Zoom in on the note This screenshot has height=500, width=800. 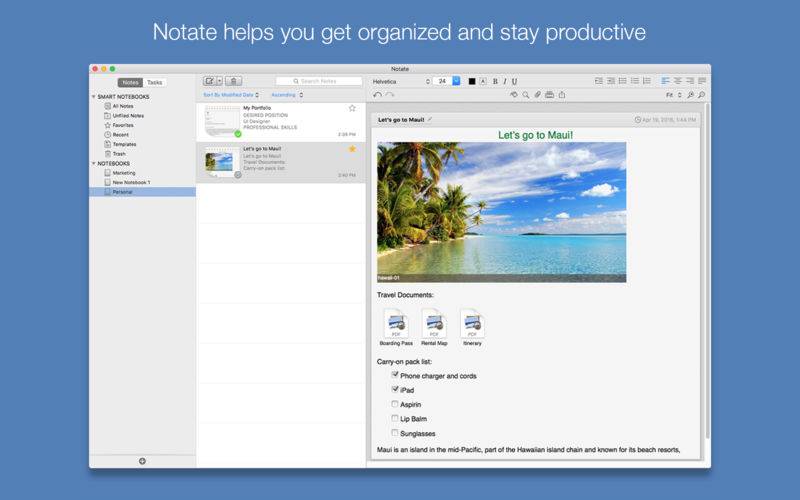coord(690,95)
